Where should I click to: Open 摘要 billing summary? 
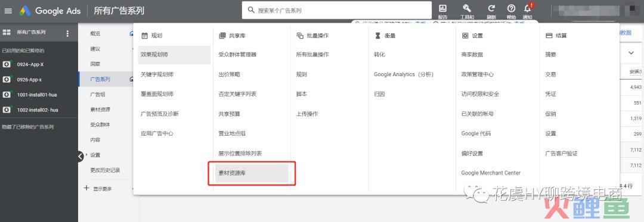pos(550,55)
